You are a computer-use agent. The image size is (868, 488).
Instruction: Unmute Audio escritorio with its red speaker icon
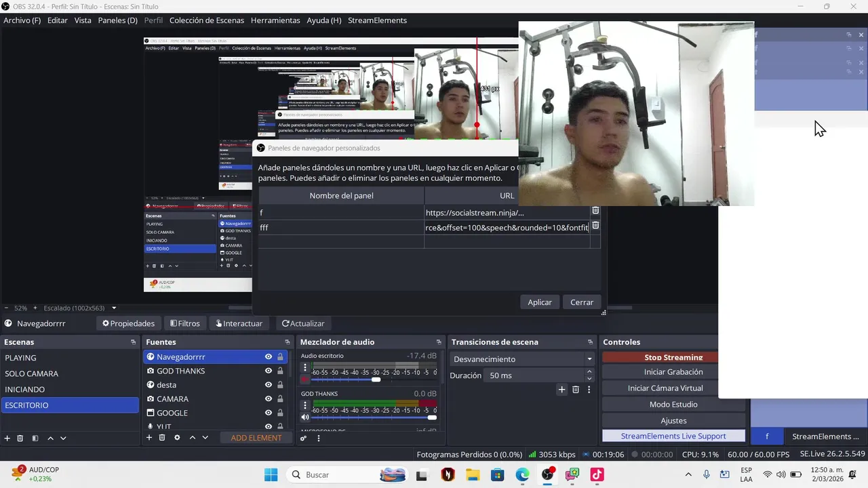click(x=305, y=380)
